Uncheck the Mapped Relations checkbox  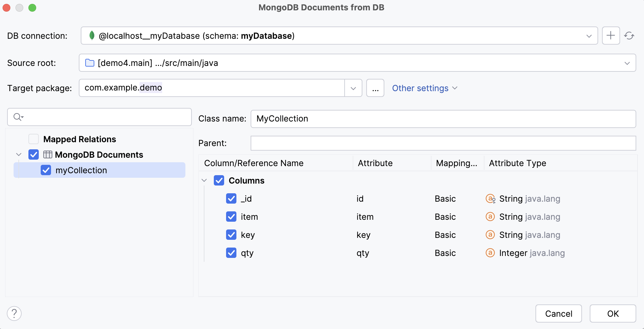pyautogui.click(x=33, y=139)
